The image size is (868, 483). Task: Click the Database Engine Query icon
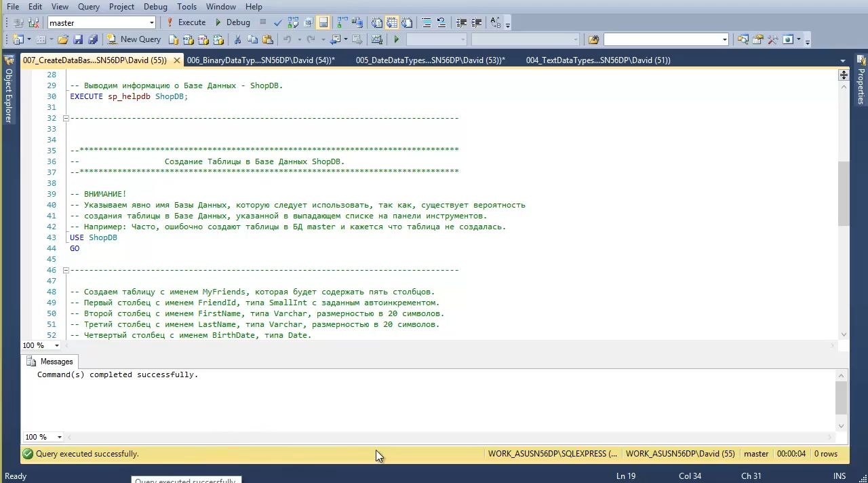coord(174,39)
